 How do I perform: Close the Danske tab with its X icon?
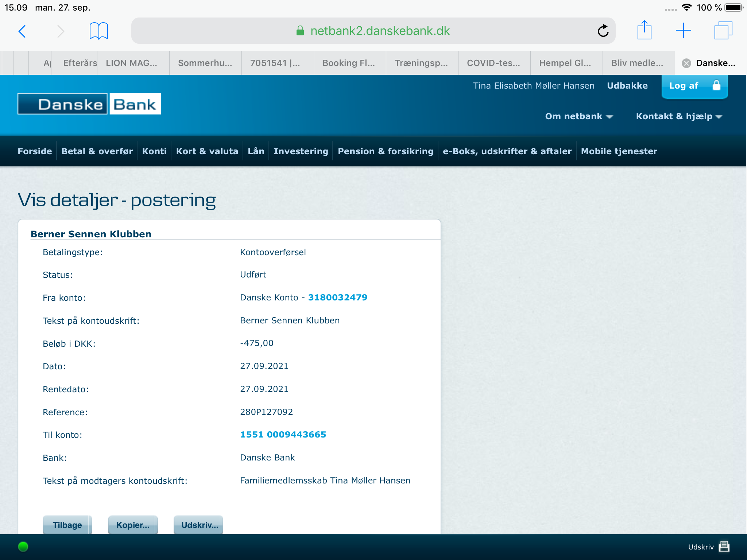pyautogui.click(x=686, y=63)
